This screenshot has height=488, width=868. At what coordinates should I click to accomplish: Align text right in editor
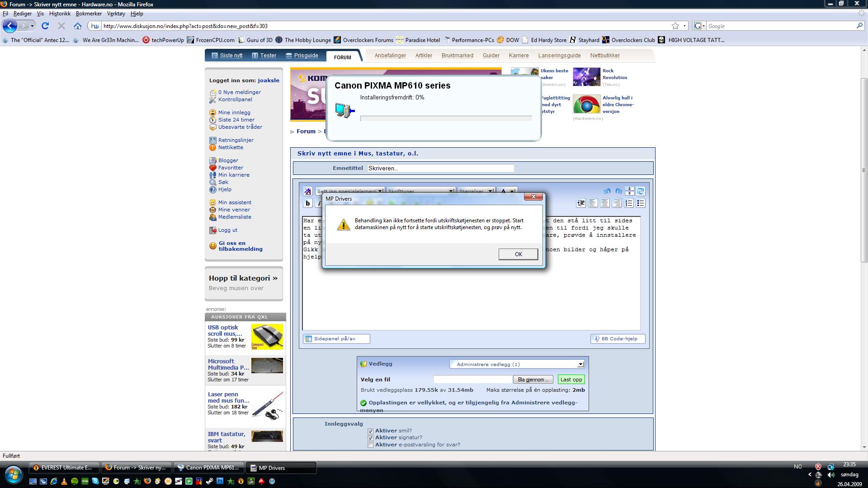[x=616, y=203]
